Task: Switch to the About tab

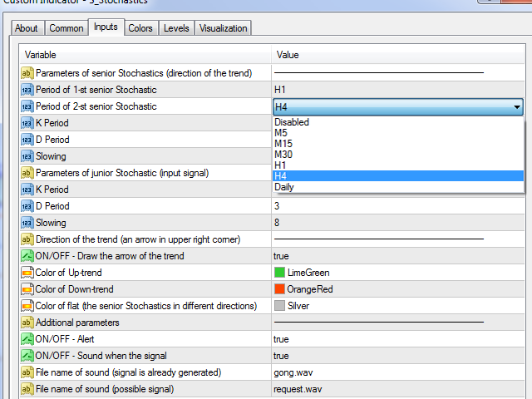Action: pos(27,28)
